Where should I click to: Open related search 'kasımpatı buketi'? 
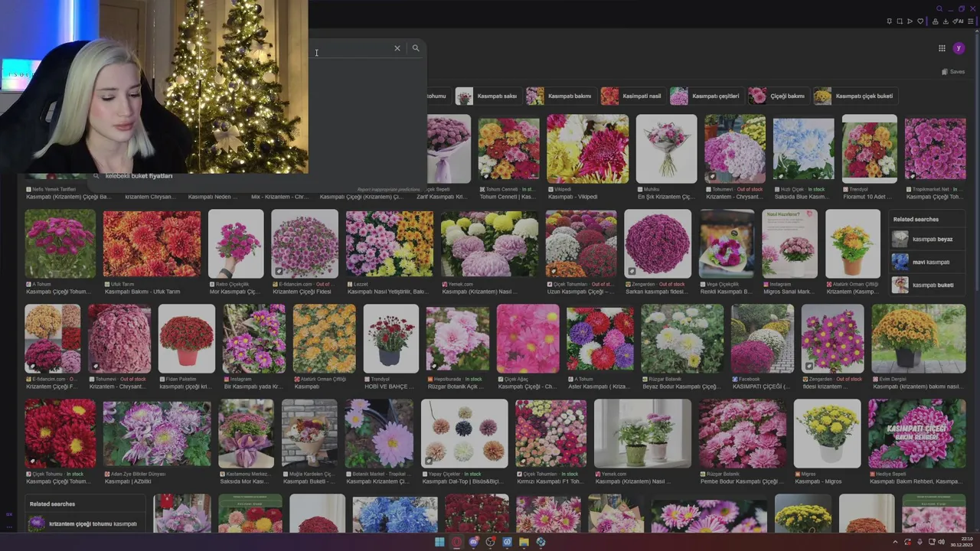tap(925, 285)
